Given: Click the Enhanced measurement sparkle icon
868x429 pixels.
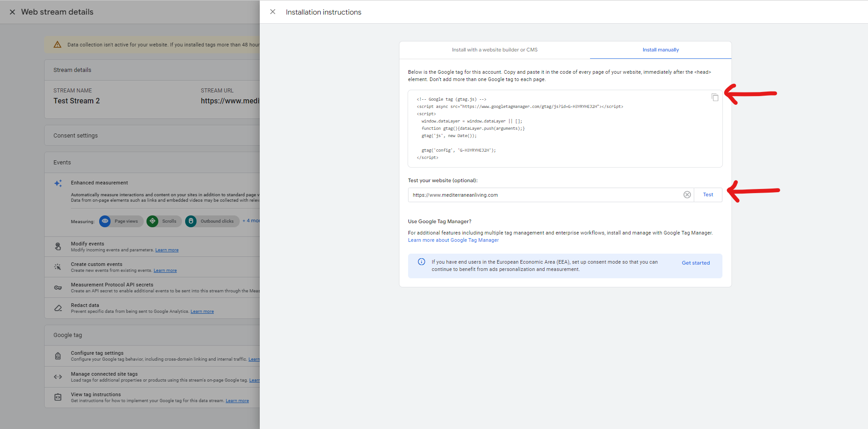Looking at the screenshot, I should (x=58, y=183).
